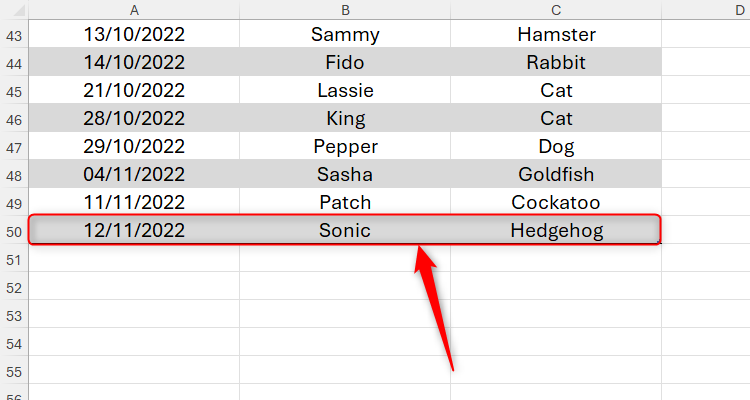Select row 43 header
This screenshot has width=750, height=400.
(x=14, y=35)
